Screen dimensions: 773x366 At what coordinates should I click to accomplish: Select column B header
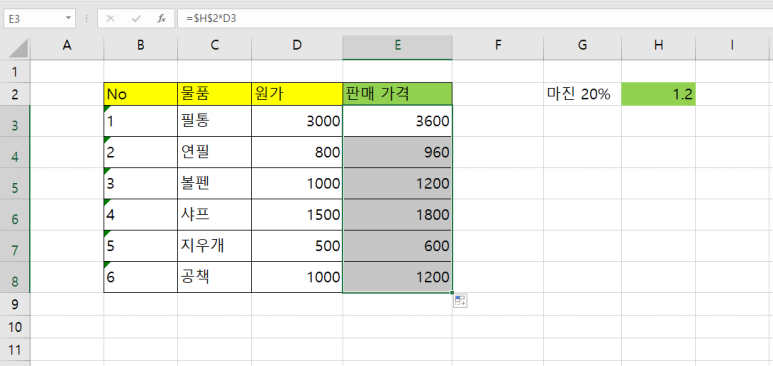[x=141, y=45]
